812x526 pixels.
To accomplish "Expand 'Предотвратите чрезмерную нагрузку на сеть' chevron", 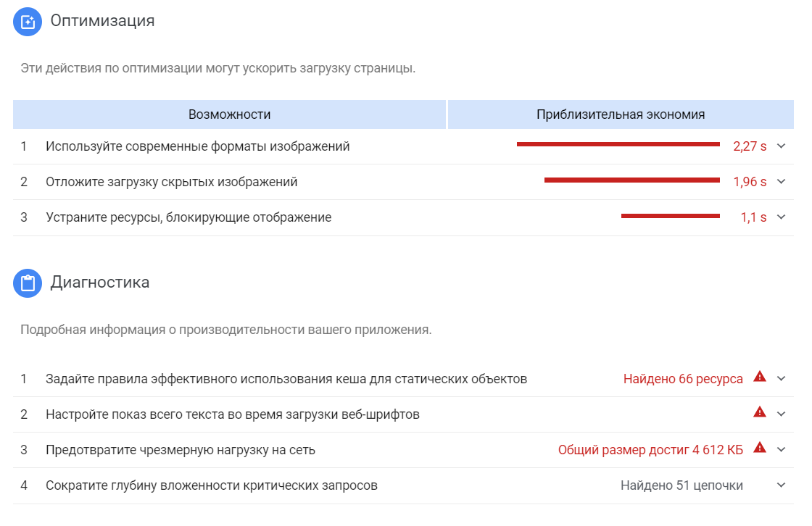I will tap(781, 450).
